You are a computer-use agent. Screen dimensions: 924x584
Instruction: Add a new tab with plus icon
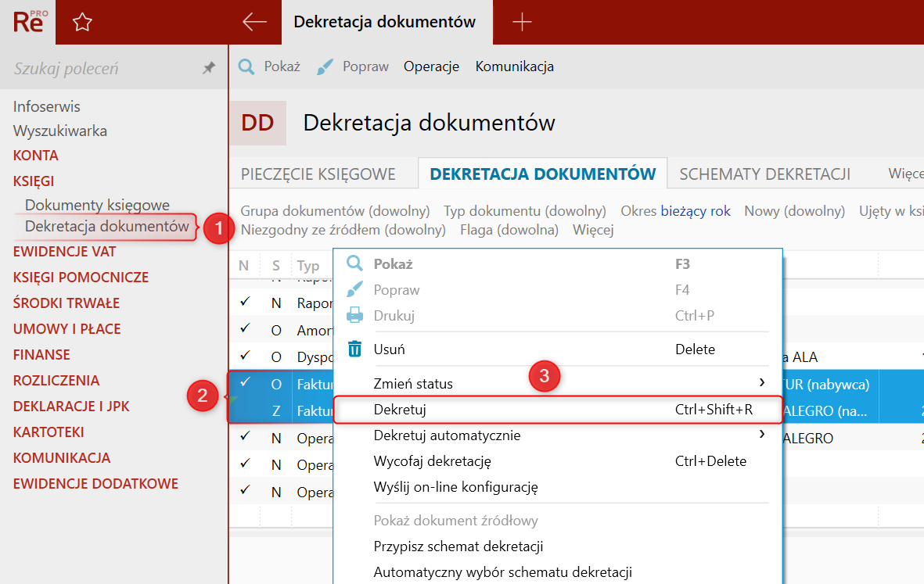pyautogui.click(x=522, y=23)
